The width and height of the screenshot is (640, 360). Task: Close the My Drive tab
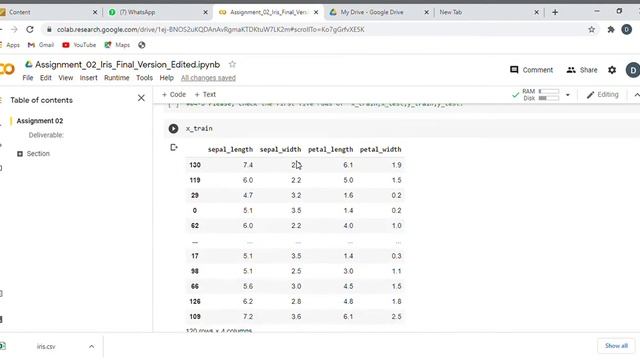point(427,12)
